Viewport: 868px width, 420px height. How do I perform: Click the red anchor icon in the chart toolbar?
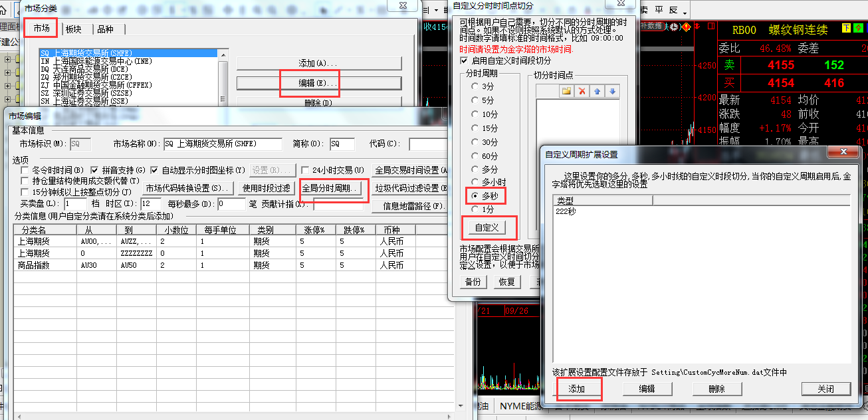pos(697,27)
